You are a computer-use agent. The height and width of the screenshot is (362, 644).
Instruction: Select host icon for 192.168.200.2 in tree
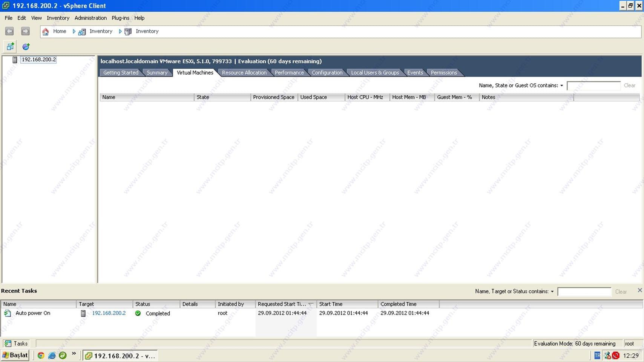pos(15,60)
